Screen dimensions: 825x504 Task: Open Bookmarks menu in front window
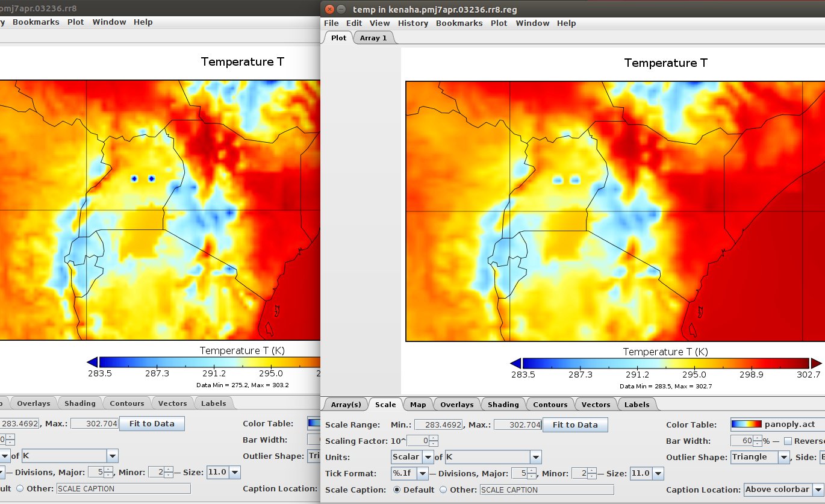[459, 23]
